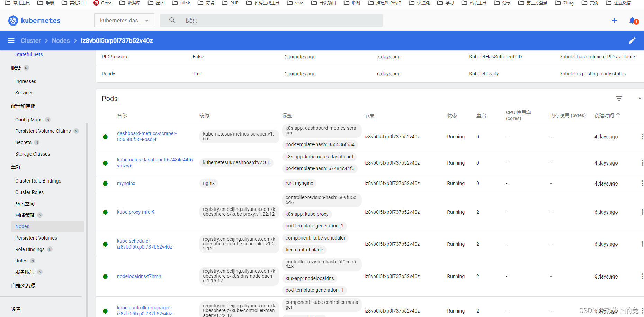Viewport: 644px width, 317px height.
Task: Open dashboard-metrics-scraper-856586f554-psdj4 pod link
Action: pyautogui.click(x=147, y=137)
